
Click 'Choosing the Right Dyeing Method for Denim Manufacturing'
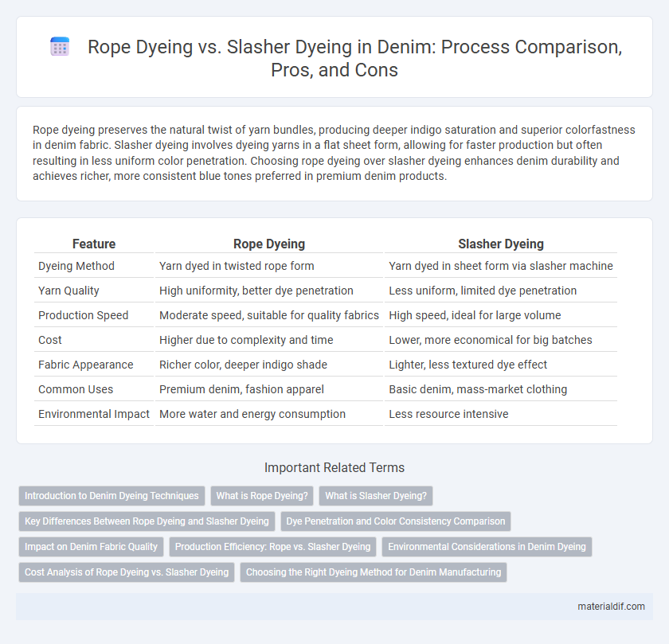pyautogui.click(x=374, y=572)
